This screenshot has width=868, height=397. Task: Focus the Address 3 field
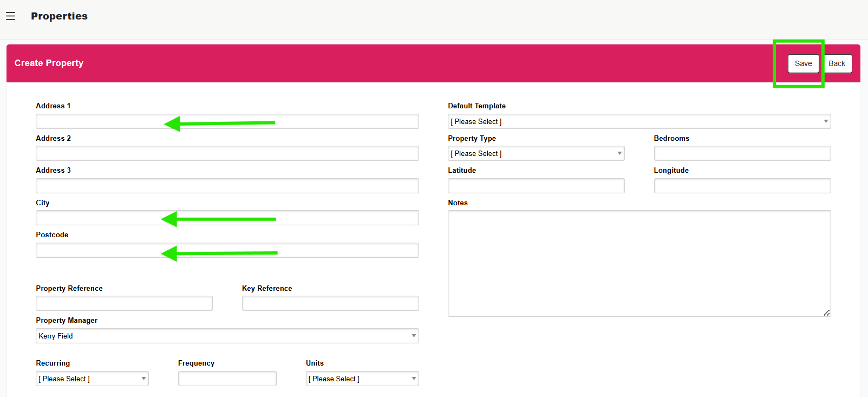227,186
